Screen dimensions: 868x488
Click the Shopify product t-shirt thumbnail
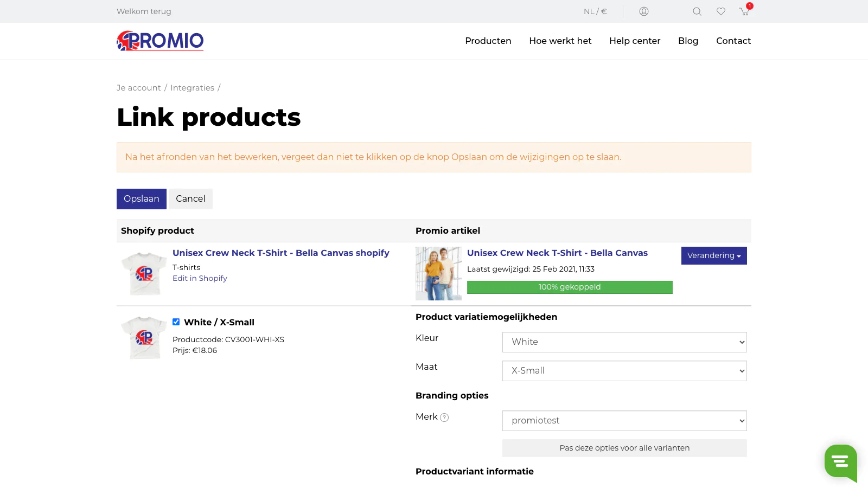(144, 273)
